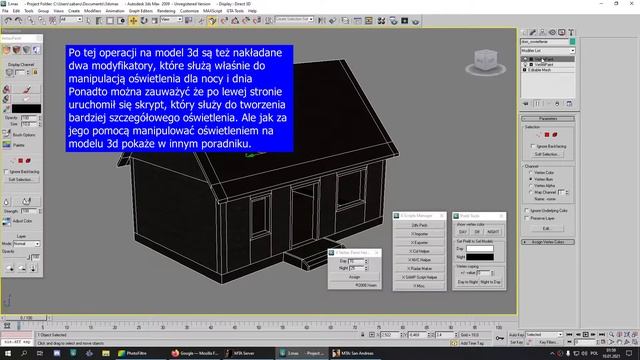
Task: Activate the Select and Scale tool
Action: coord(154,20)
